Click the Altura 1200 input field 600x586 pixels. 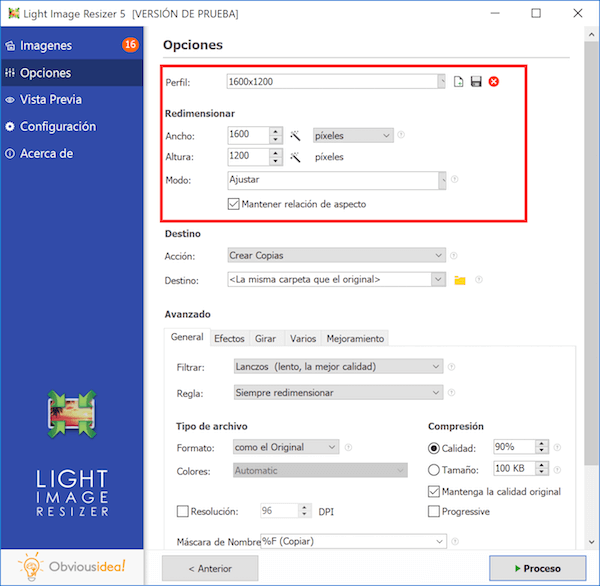(248, 157)
